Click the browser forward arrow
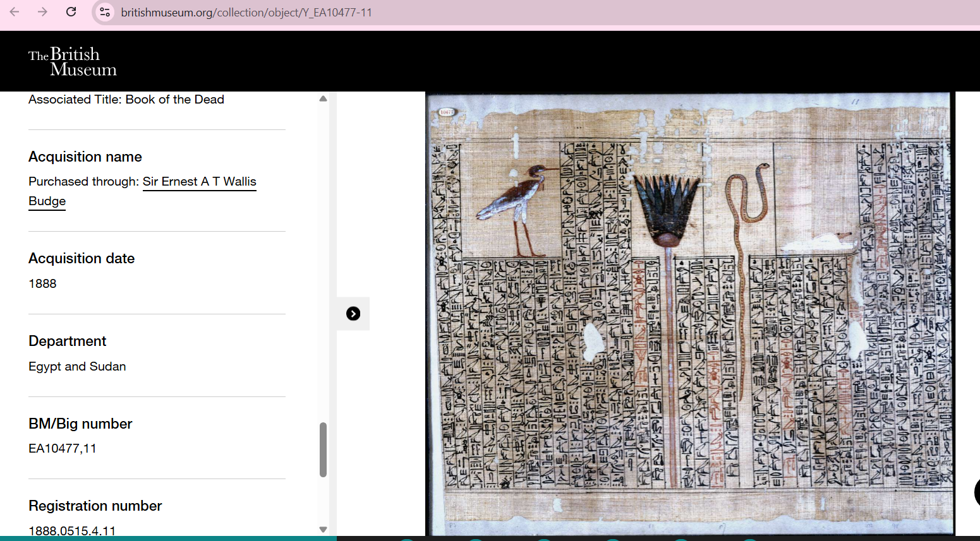This screenshot has width=980, height=541. (x=44, y=12)
